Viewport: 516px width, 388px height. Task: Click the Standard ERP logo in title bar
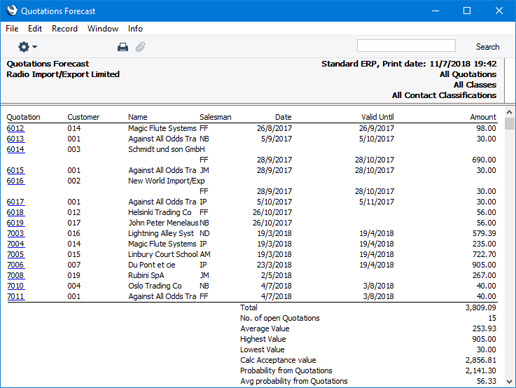click(12, 10)
